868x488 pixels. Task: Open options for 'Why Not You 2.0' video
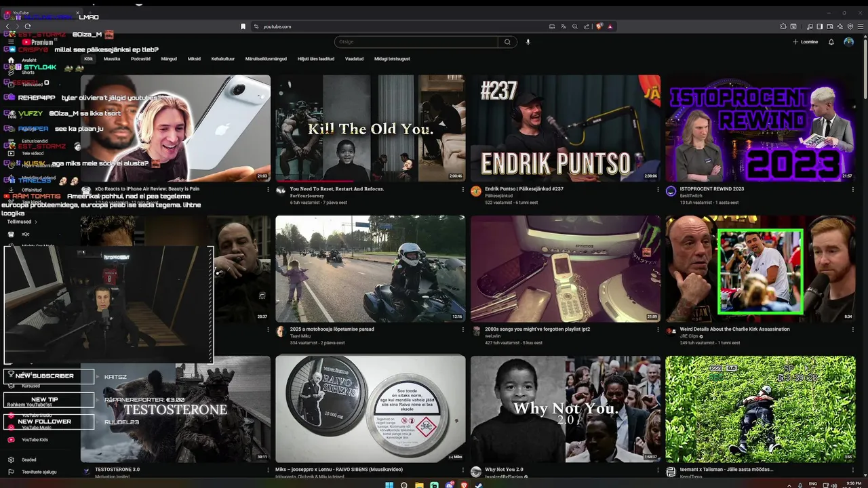coord(658,470)
